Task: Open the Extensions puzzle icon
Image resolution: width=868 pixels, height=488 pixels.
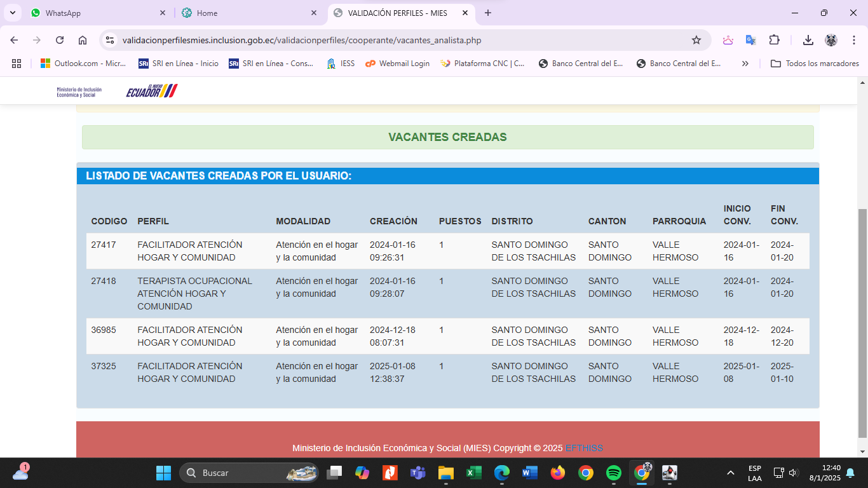Action: click(x=774, y=40)
